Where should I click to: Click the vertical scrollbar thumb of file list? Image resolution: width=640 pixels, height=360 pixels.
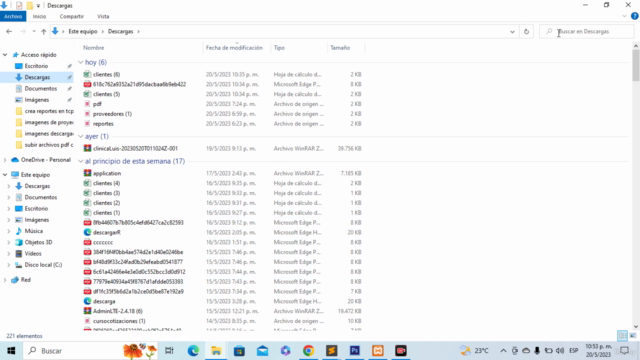pyautogui.click(x=636, y=66)
